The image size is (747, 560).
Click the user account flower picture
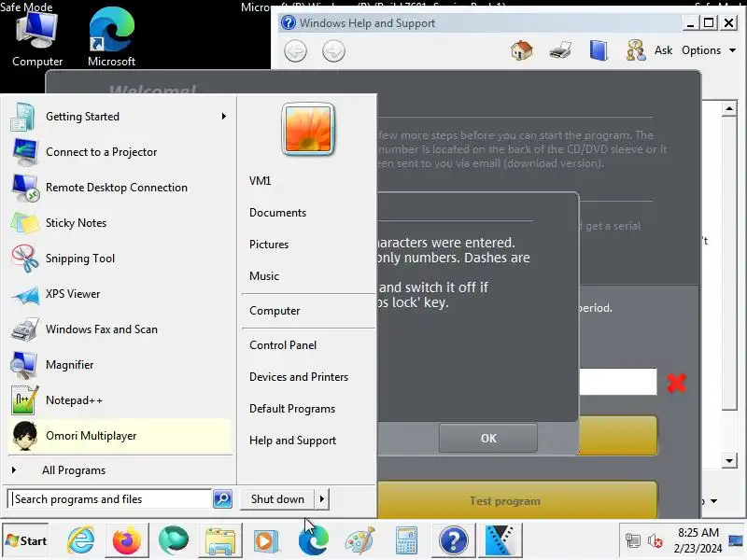point(308,129)
